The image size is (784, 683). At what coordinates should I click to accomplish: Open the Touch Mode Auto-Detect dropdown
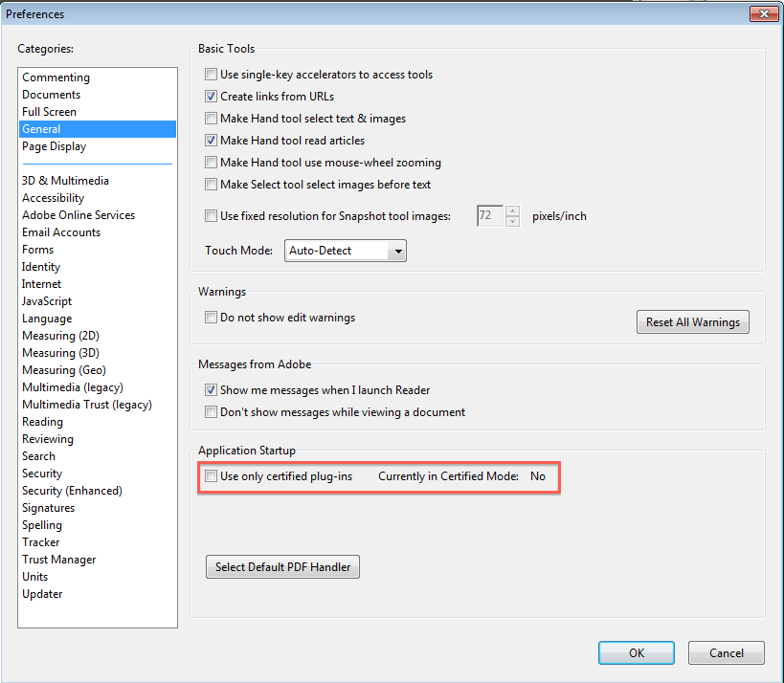pos(345,251)
